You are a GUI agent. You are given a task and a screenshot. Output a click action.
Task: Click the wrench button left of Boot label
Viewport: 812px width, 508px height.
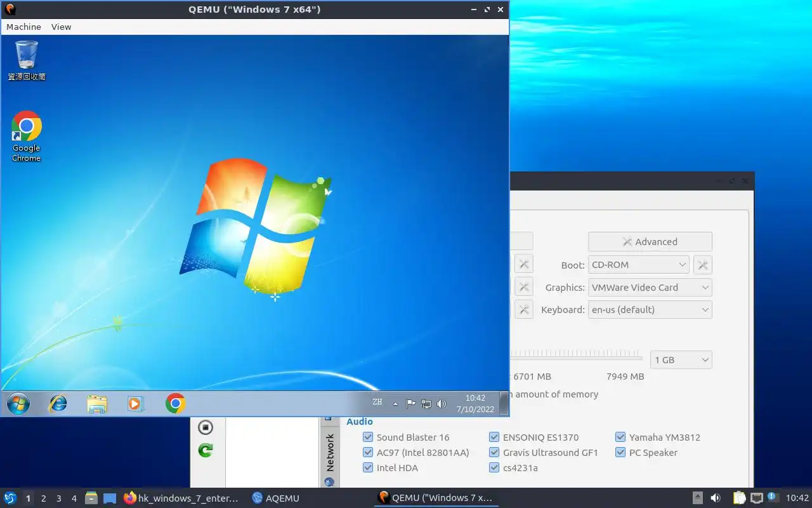(x=523, y=265)
